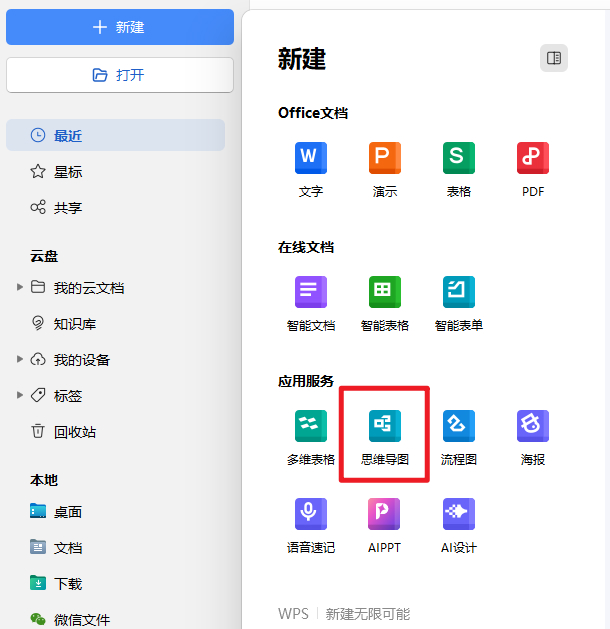Launch 思维导图 mind map

click(385, 438)
